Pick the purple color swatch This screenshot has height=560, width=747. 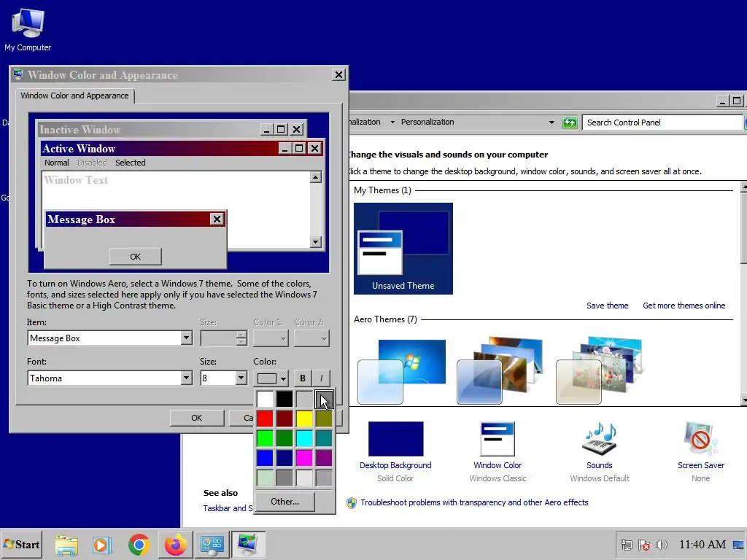pos(323,458)
